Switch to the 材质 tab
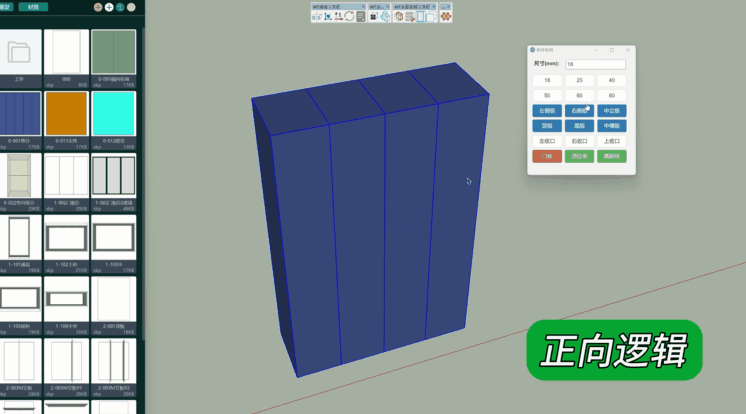The width and height of the screenshot is (746, 414). [x=33, y=7]
